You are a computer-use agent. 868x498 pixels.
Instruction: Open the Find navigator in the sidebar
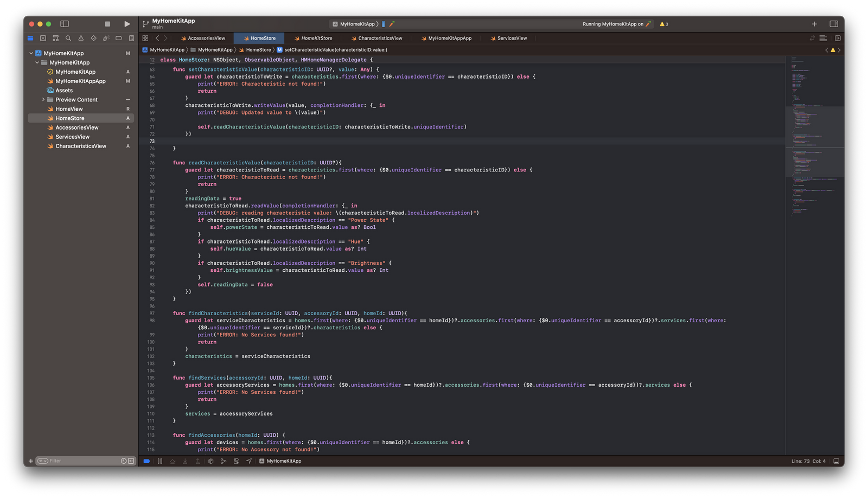(x=68, y=38)
